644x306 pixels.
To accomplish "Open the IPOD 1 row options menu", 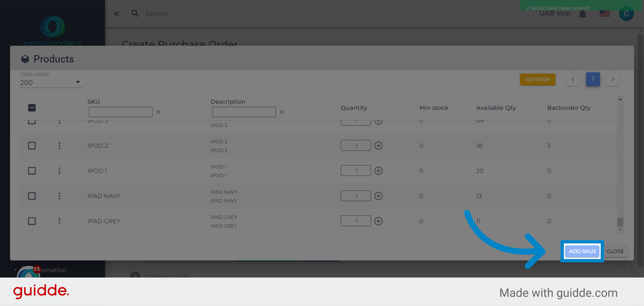I will tap(59, 171).
